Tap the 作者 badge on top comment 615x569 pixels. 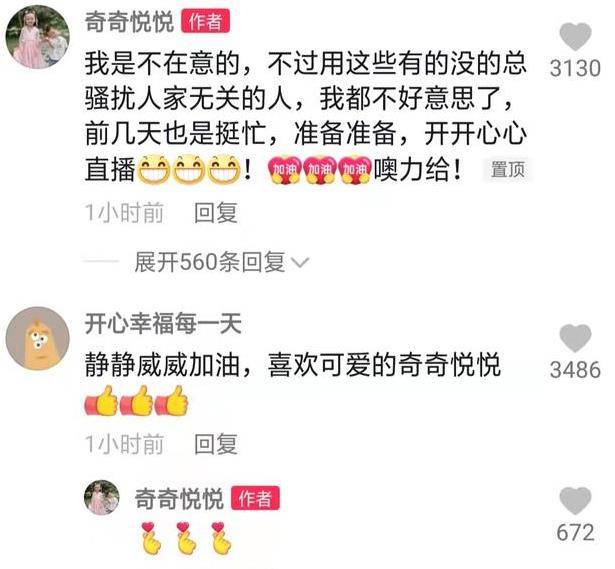tap(206, 22)
